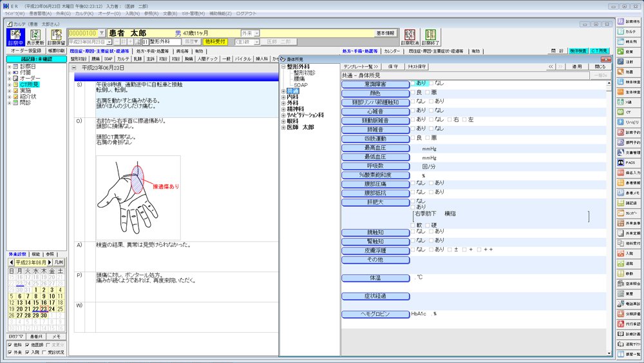
Task: Open 文書管理 in the right sidebar
Action: 629,152
